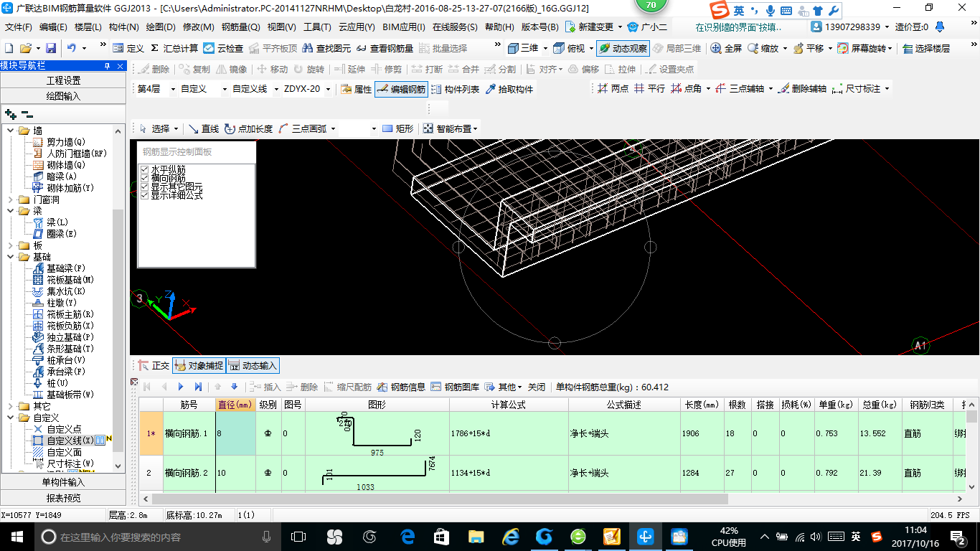
Task: Toggle 正交 orthogonal mode
Action: [x=154, y=365]
